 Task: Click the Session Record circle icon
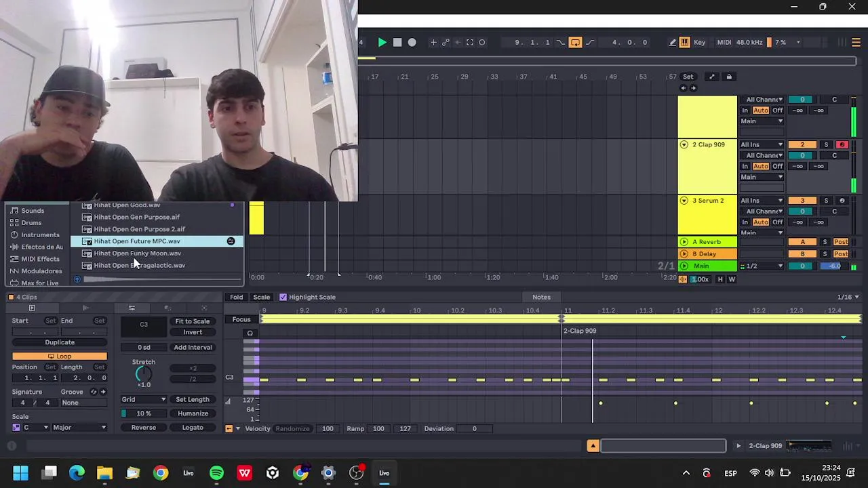(x=482, y=42)
